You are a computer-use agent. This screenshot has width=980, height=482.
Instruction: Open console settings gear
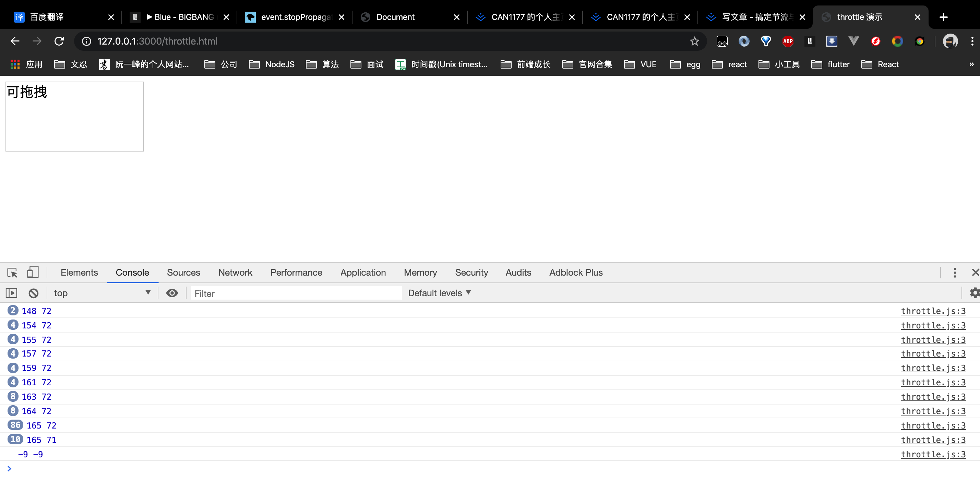pos(974,293)
